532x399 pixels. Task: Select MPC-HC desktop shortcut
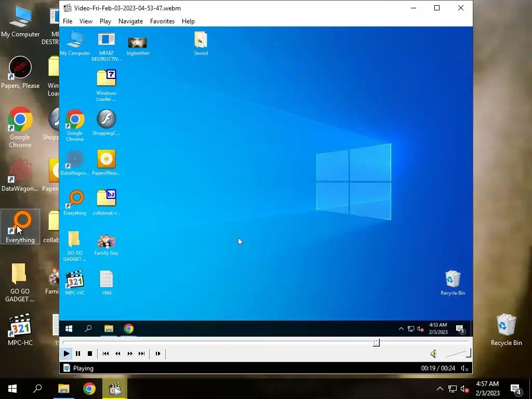(20, 329)
